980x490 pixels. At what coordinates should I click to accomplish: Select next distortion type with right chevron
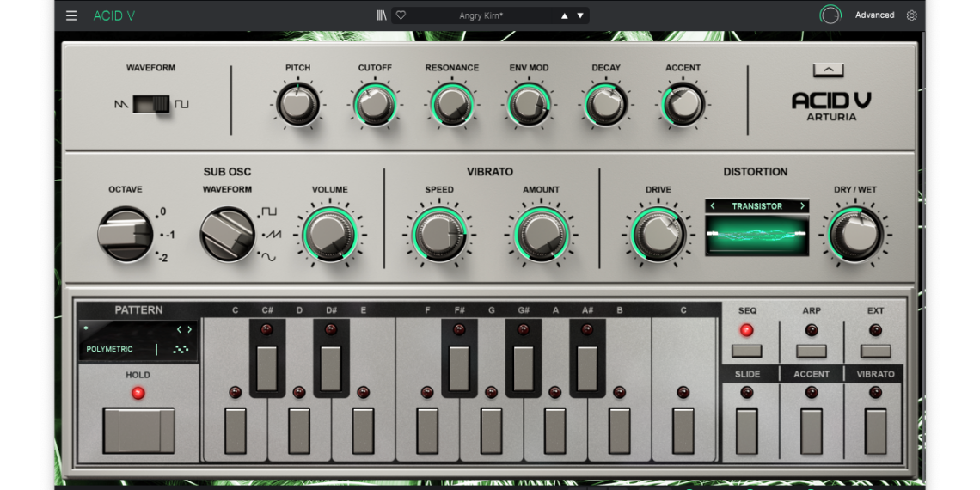[x=803, y=206]
